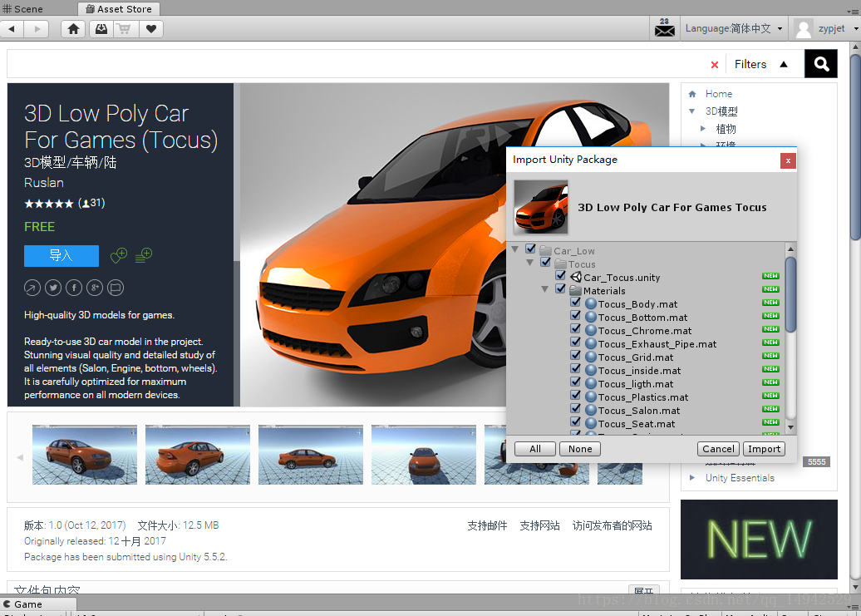Open zypjet user avatar icon
This screenshot has height=616, width=861.
point(804,28)
